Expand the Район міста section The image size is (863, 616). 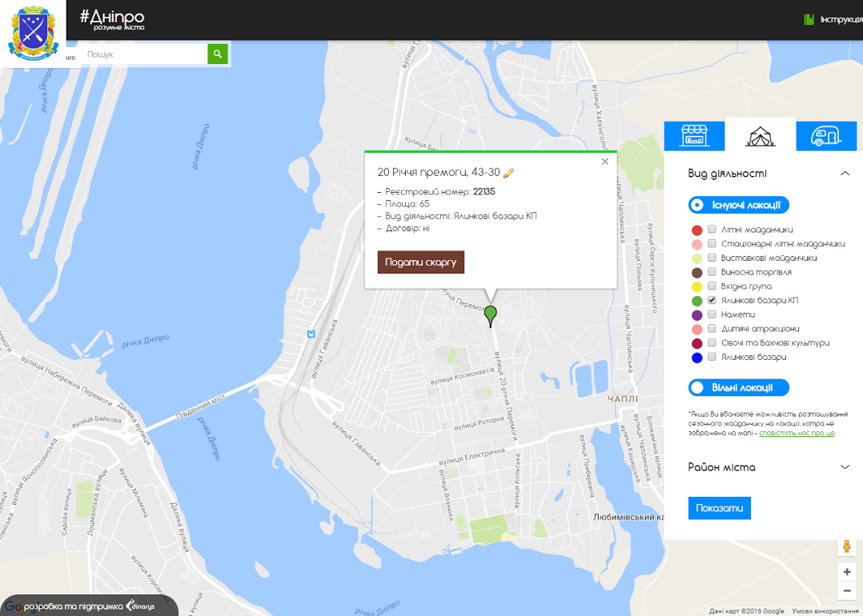[844, 467]
